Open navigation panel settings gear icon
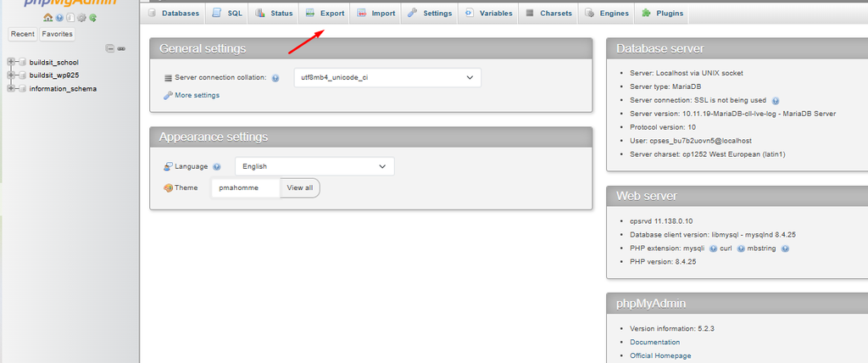 click(81, 18)
